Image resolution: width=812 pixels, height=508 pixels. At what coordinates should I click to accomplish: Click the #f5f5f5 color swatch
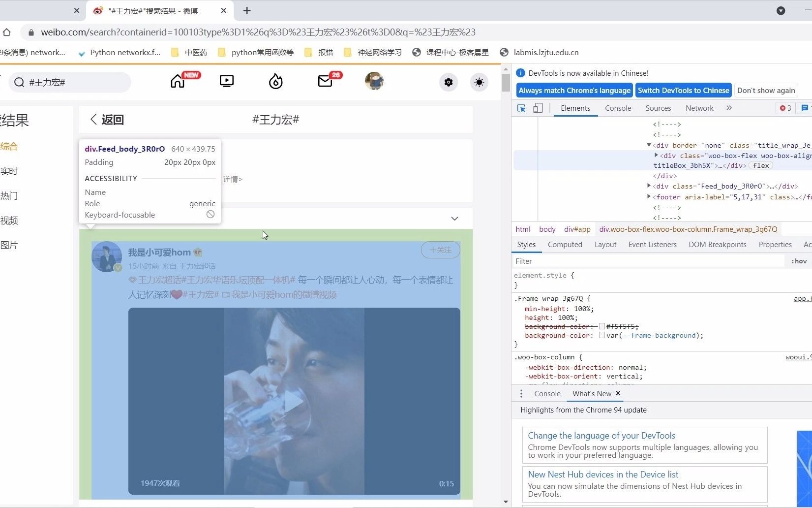pos(602,326)
